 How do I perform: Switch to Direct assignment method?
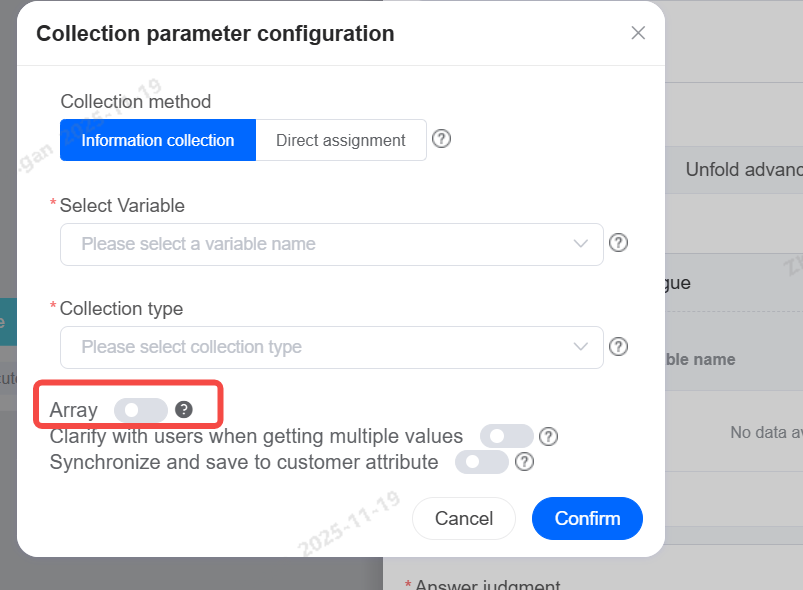[x=341, y=140]
